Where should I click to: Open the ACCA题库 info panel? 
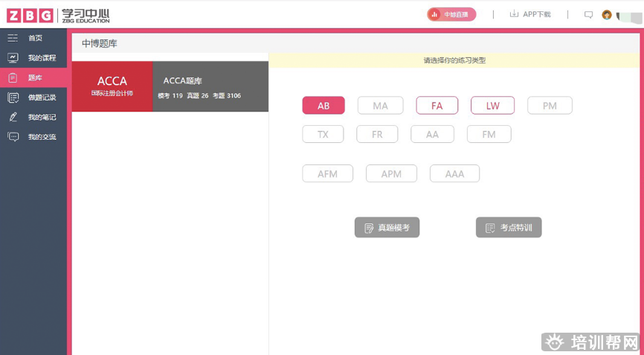coord(210,86)
